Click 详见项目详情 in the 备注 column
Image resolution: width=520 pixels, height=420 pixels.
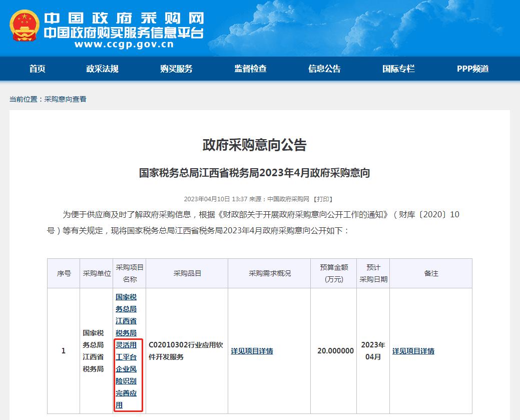[414, 351]
